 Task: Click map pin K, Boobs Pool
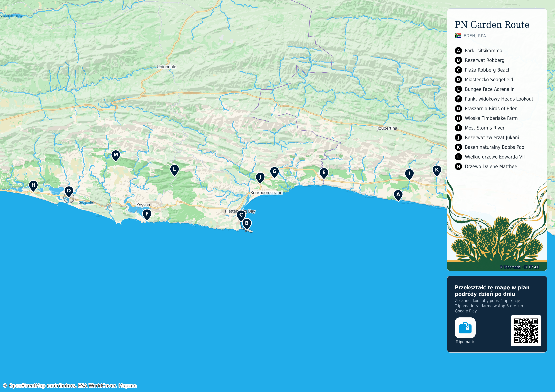pyautogui.click(x=437, y=170)
